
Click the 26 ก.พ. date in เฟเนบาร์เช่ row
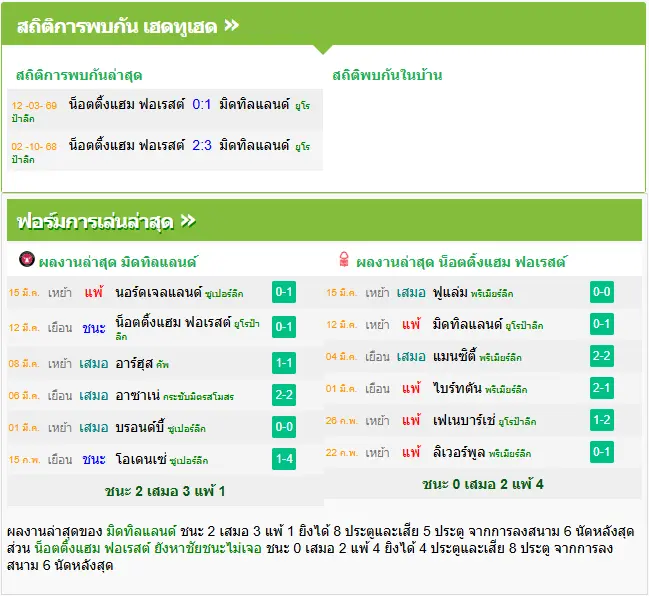[x=341, y=421]
